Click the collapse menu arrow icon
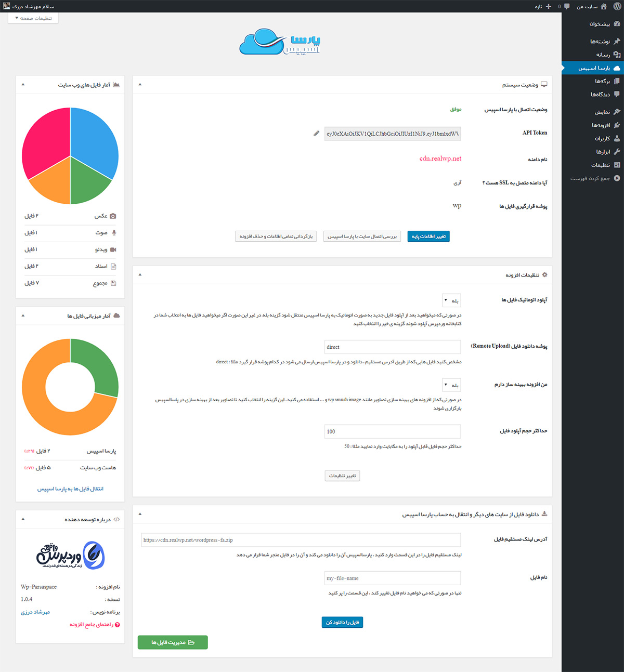Screen dimensions: 624x672 [x=617, y=178]
